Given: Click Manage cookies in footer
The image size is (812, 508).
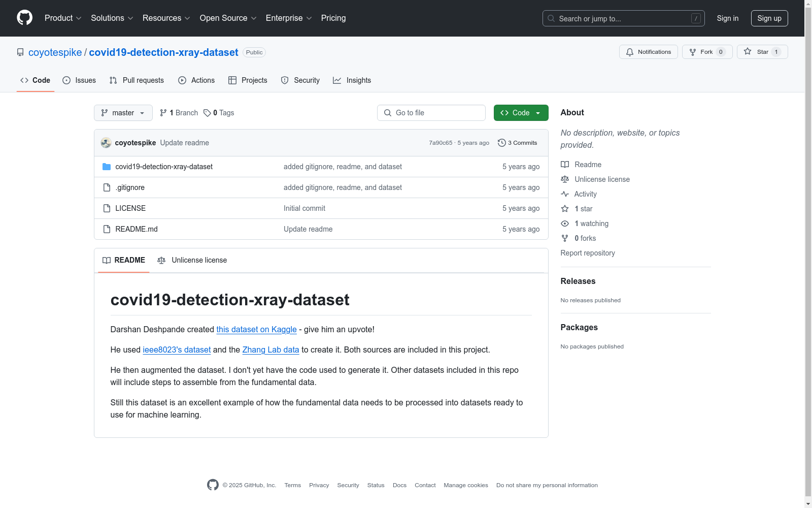Looking at the screenshot, I should tap(466, 485).
